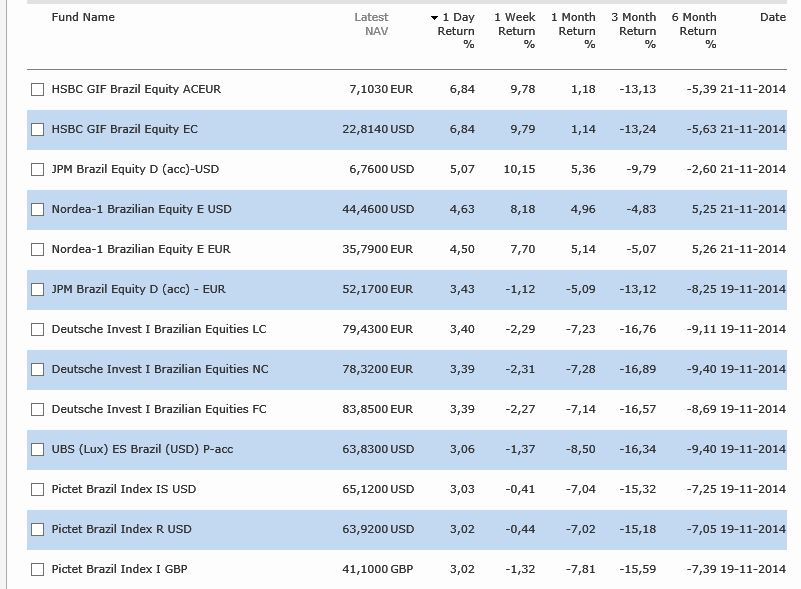Click the 4,63 one-day return value
The height and width of the screenshot is (589, 801).
pos(462,209)
